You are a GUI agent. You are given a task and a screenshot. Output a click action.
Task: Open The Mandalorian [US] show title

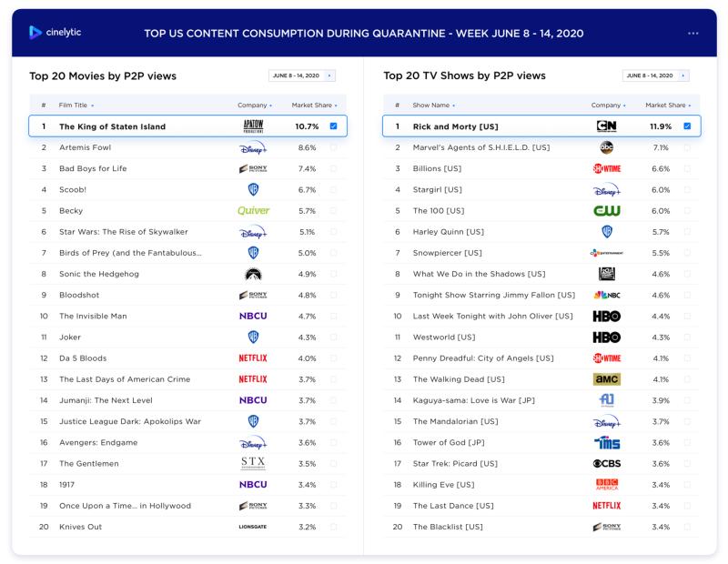(456, 421)
